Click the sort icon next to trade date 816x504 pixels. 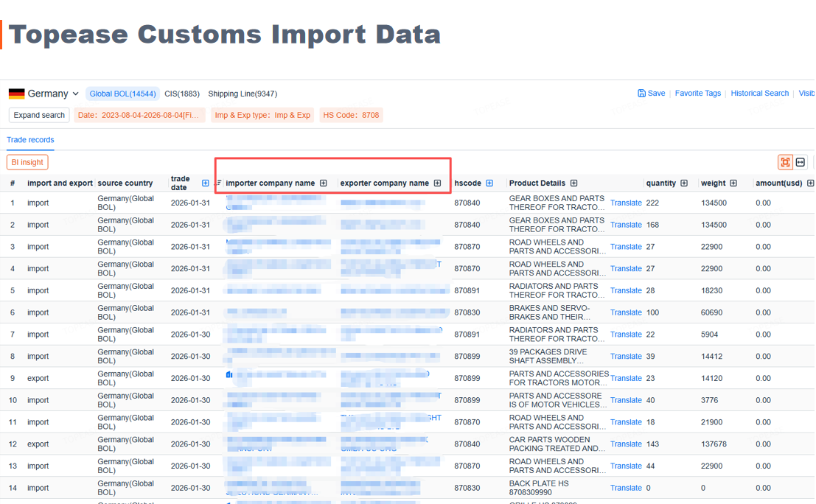pos(219,183)
